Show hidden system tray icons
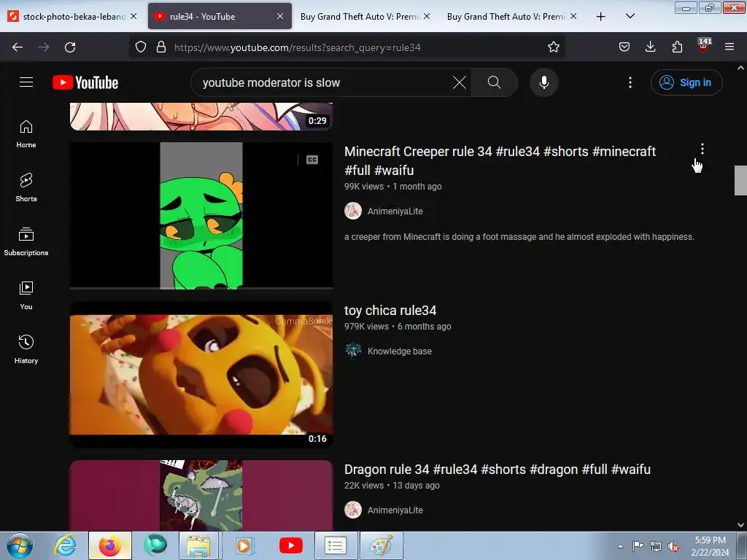This screenshot has width=747, height=560. click(x=620, y=546)
